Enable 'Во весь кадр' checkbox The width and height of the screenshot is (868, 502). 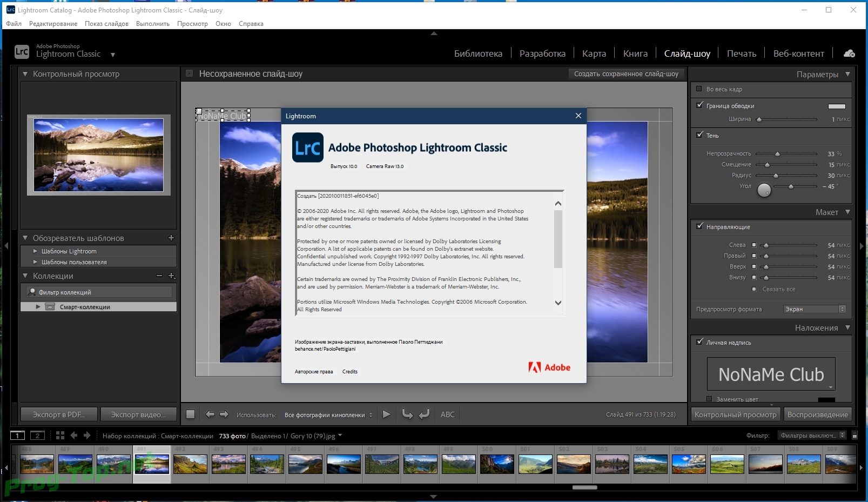699,89
